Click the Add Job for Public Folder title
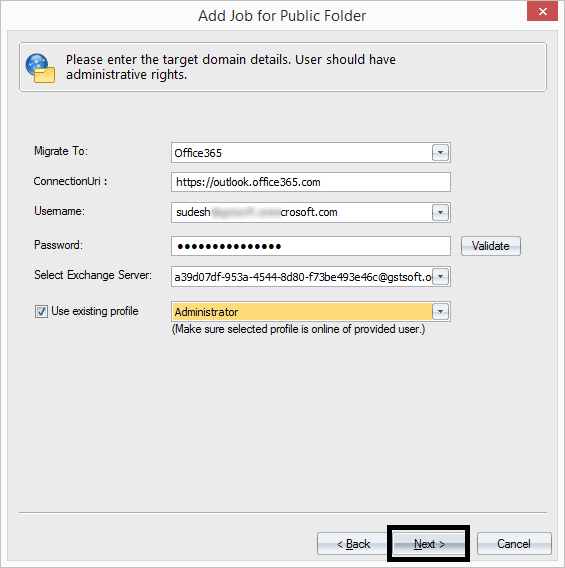The image size is (565, 568). coord(282,16)
